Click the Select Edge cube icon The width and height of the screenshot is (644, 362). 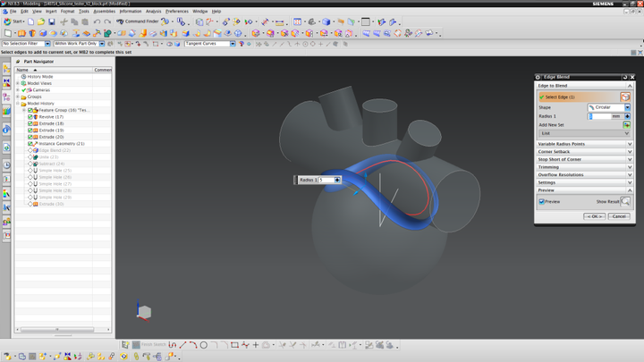(625, 97)
